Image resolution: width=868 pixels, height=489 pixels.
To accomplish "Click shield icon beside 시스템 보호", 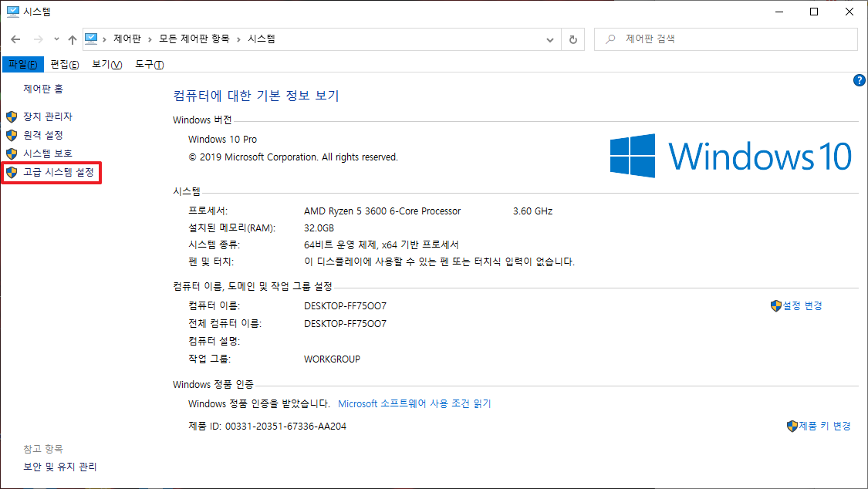I will tap(12, 153).
